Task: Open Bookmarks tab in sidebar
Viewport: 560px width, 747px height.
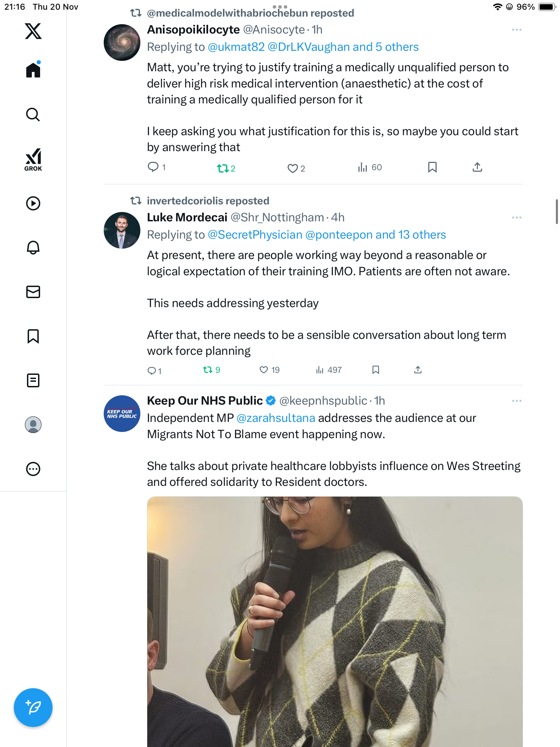Action: 33,336
